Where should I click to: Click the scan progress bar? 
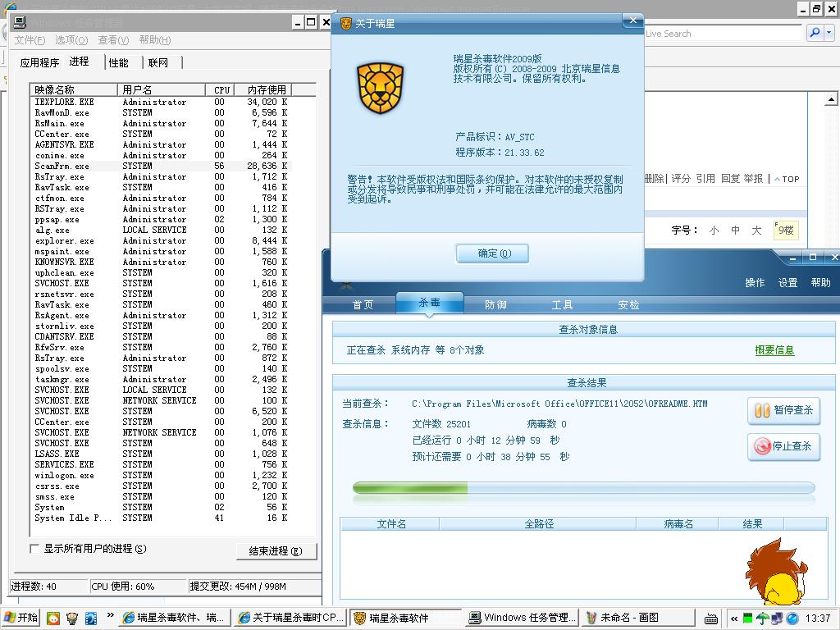pos(583,488)
